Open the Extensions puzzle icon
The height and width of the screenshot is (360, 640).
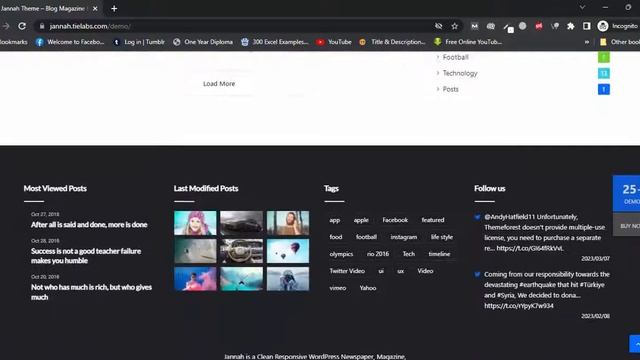571,26
